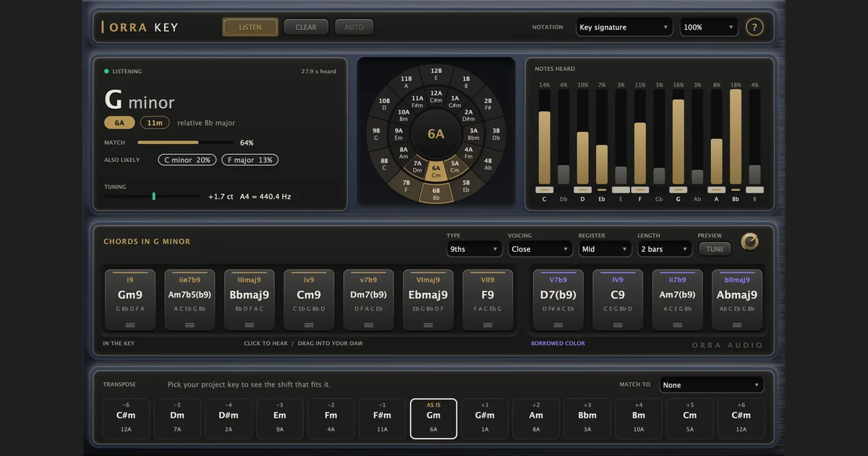Image resolution: width=868 pixels, height=456 pixels.
Task: Grab the drag handle on D7(b9) card
Action: coord(558,325)
